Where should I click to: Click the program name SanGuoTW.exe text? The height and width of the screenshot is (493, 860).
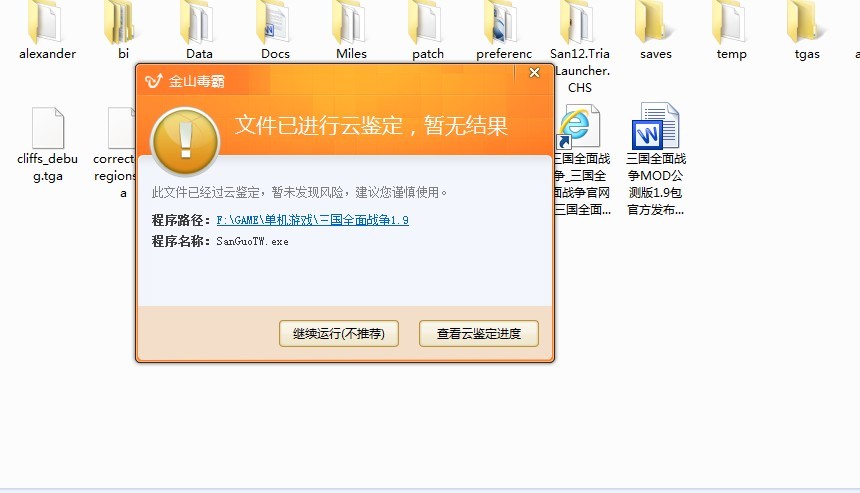point(252,241)
